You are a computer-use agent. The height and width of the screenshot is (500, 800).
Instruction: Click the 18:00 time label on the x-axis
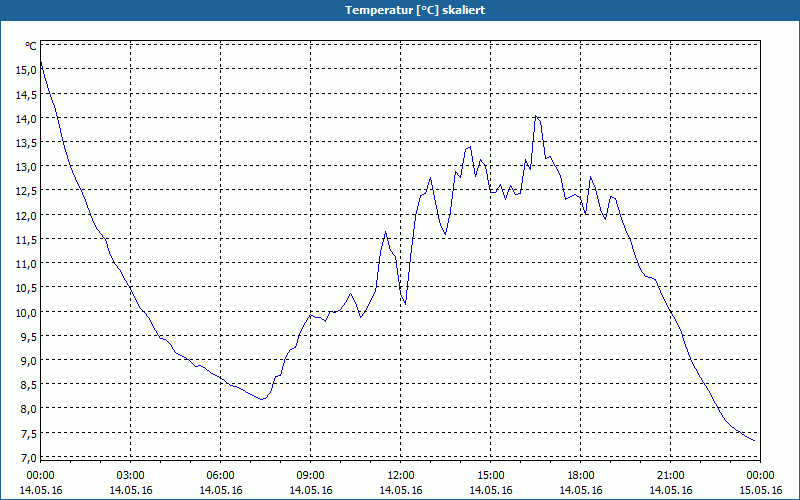[x=581, y=476]
